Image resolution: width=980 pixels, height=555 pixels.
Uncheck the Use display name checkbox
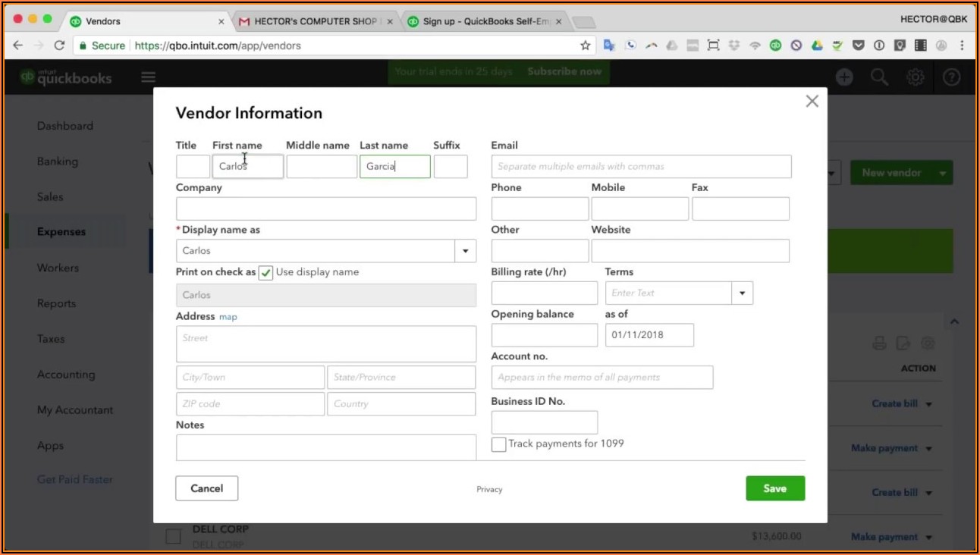click(x=265, y=272)
